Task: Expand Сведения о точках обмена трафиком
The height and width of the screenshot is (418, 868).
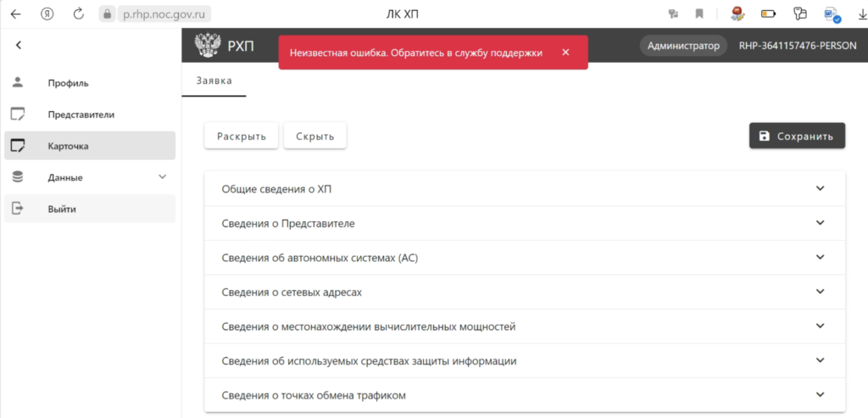Action: pos(819,395)
